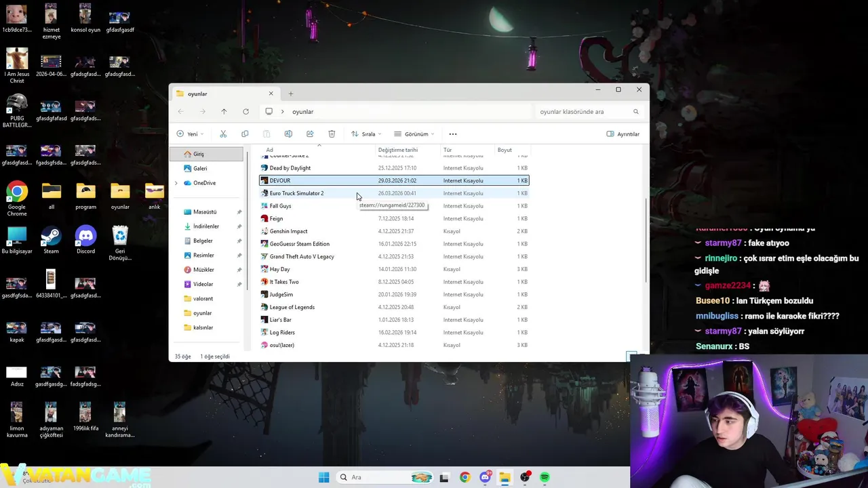
Task: Open Chrome from the taskbar
Action: (465, 477)
